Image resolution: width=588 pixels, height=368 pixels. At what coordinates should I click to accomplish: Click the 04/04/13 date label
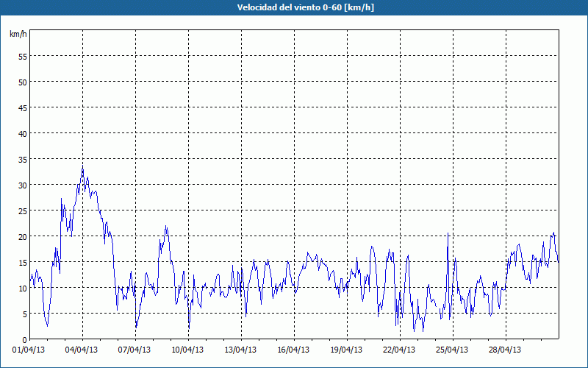82,350
